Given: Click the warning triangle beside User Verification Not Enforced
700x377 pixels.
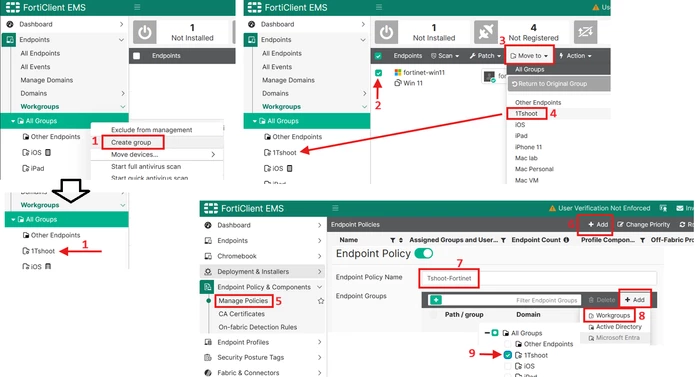Looking at the screenshot, I should [552, 209].
